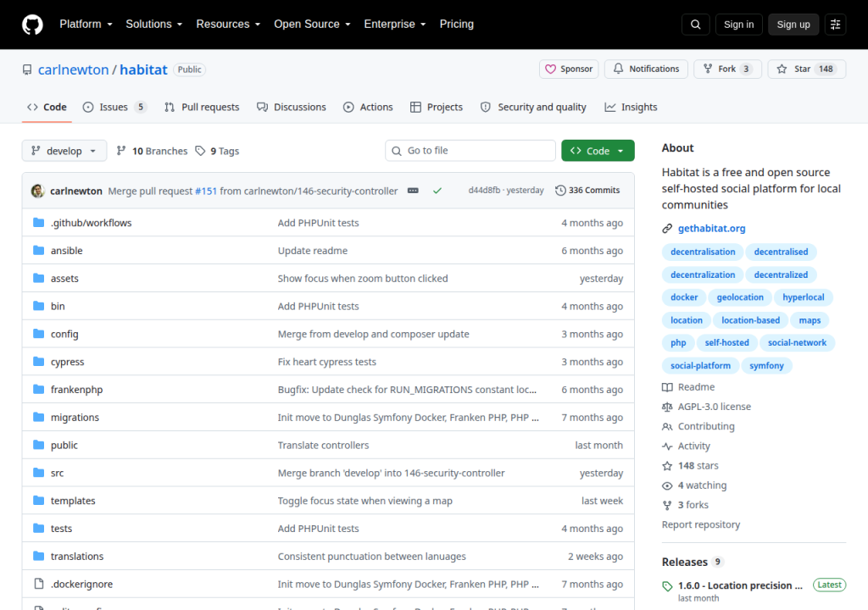Switch to the Actions tab
The height and width of the screenshot is (610, 868).
coord(368,108)
